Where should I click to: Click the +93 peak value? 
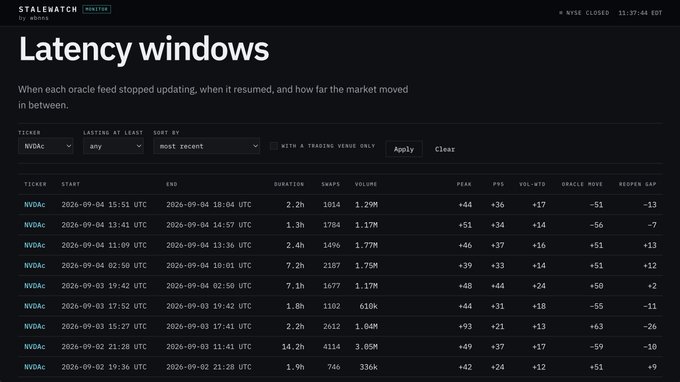click(x=465, y=326)
